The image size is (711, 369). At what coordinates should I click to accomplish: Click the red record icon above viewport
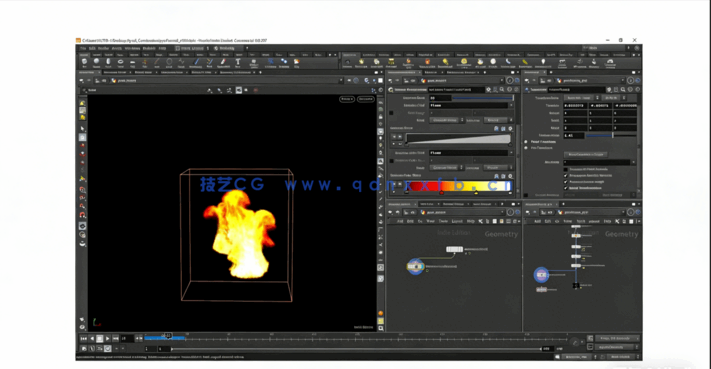256,90
